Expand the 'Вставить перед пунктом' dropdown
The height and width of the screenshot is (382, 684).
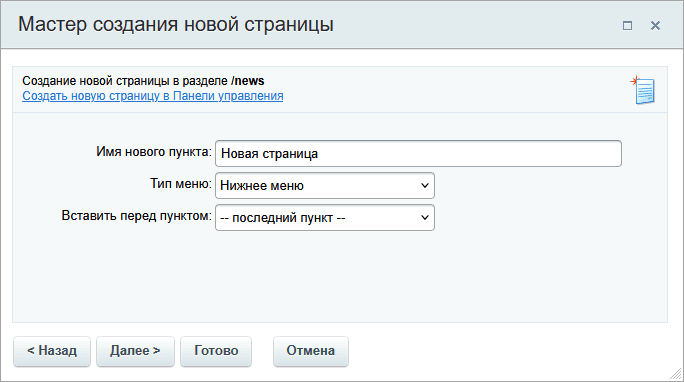tap(325, 218)
